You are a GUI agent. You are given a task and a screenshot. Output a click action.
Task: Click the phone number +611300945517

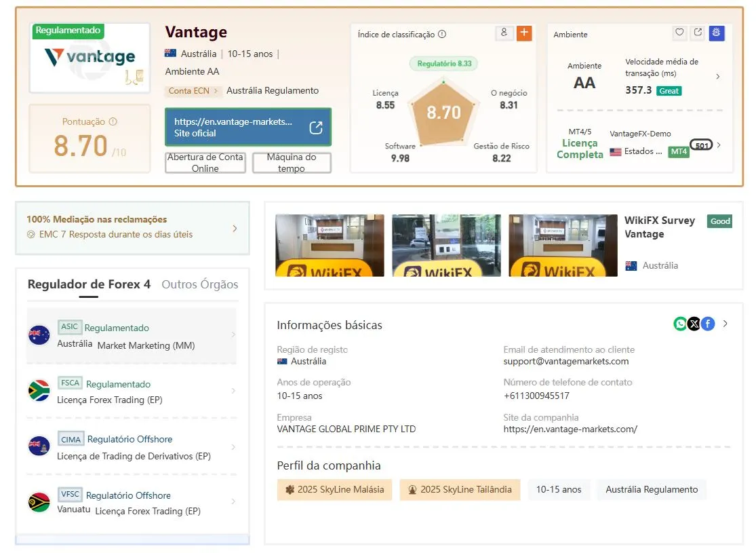coord(536,396)
